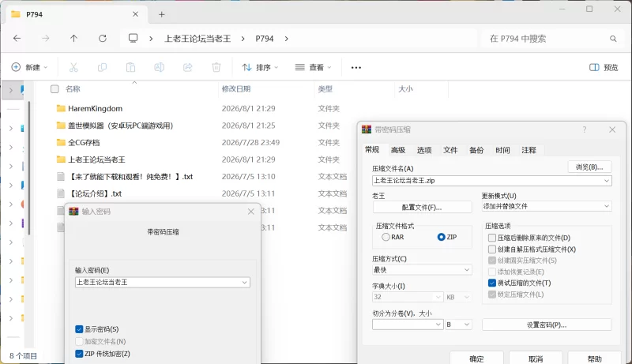Screen dimensions: 632x364
Task: Switch to the 注释 tab
Action: pyautogui.click(x=529, y=150)
